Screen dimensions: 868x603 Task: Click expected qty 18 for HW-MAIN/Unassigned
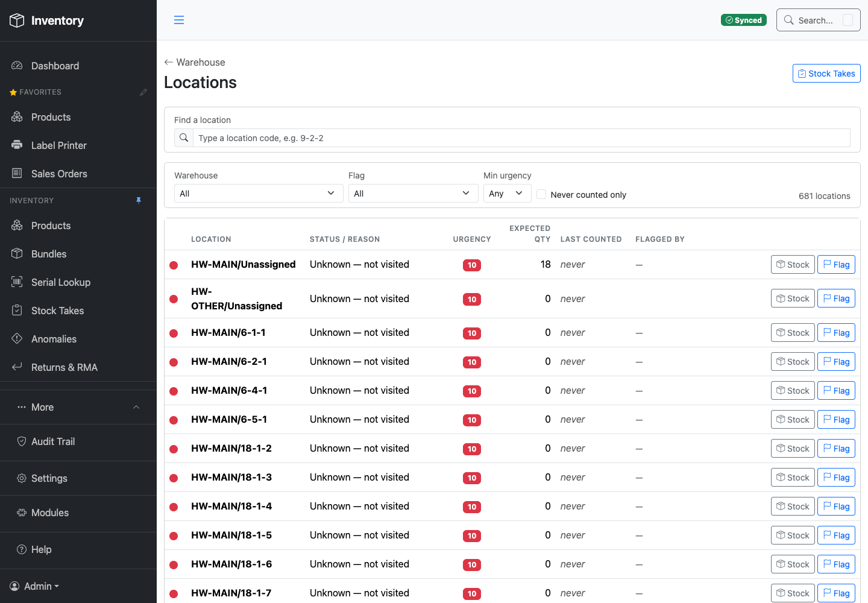coord(546,265)
